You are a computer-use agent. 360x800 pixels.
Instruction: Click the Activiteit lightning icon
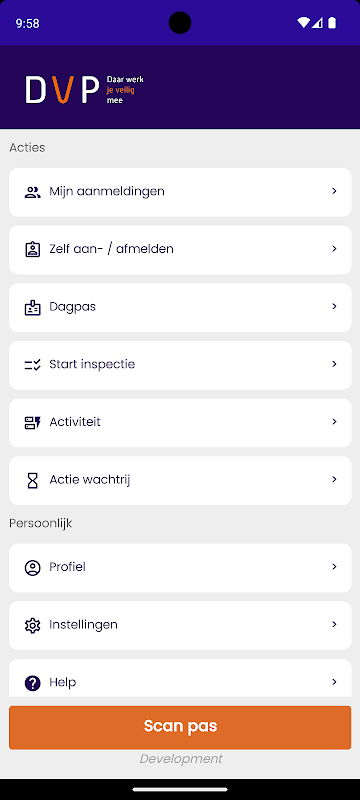coord(33,422)
